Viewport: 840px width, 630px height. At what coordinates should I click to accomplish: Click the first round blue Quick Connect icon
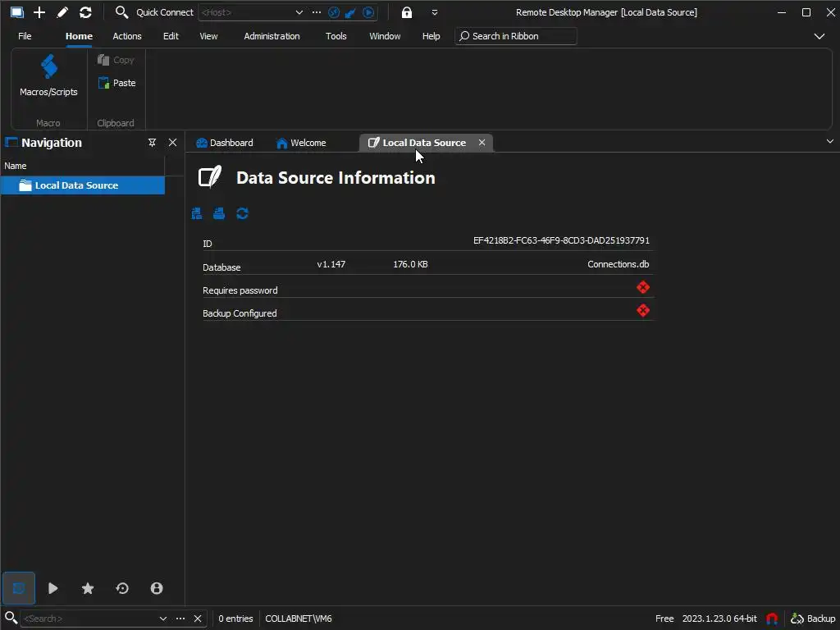tap(334, 12)
